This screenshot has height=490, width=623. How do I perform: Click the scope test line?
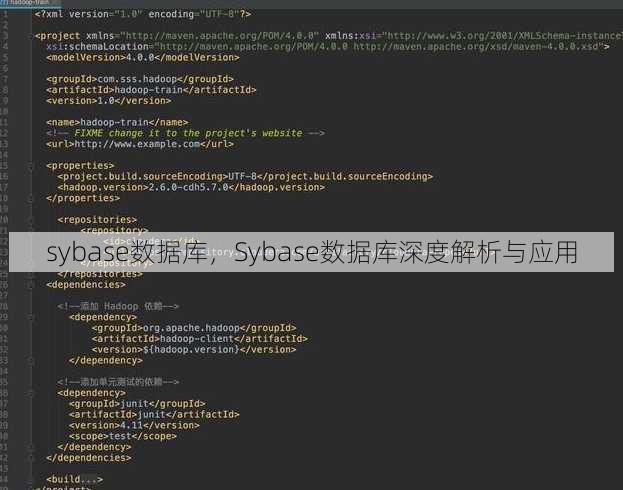[123, 436]
